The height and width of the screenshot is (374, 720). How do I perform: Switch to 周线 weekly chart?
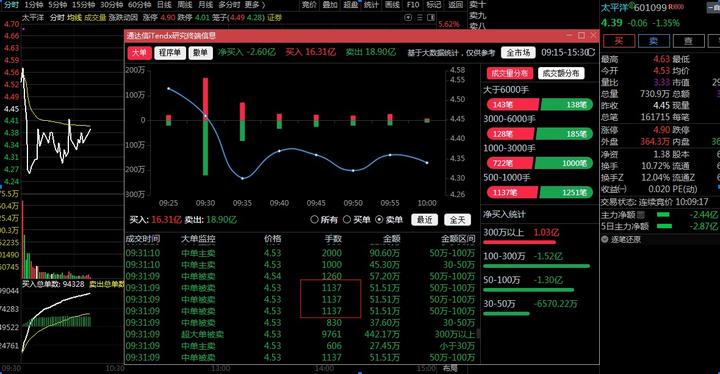coord(185,5)
